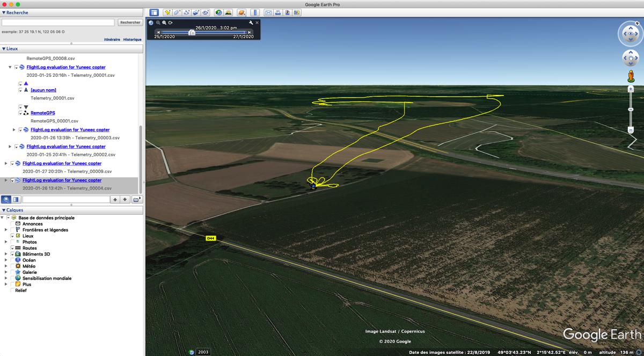Enable the Annonces layer checkbox
Image resolution: width=644 pixels, height=356 pixels.
[12, 224]
